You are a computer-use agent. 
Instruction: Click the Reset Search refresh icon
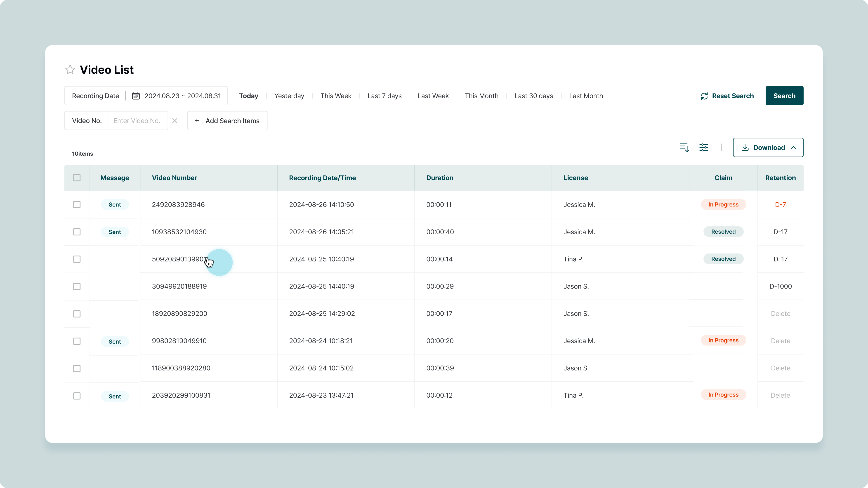(x=704, y=96)
